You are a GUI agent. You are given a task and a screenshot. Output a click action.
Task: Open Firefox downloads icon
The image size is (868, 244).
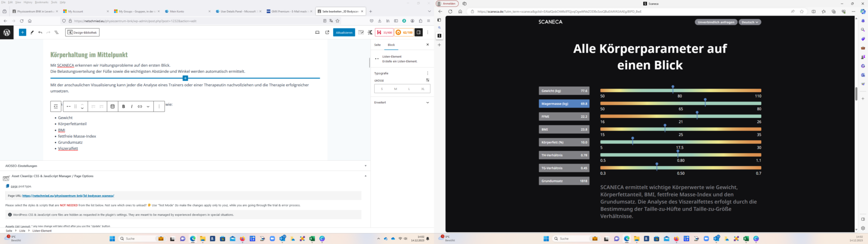click(x=379, y=21)
